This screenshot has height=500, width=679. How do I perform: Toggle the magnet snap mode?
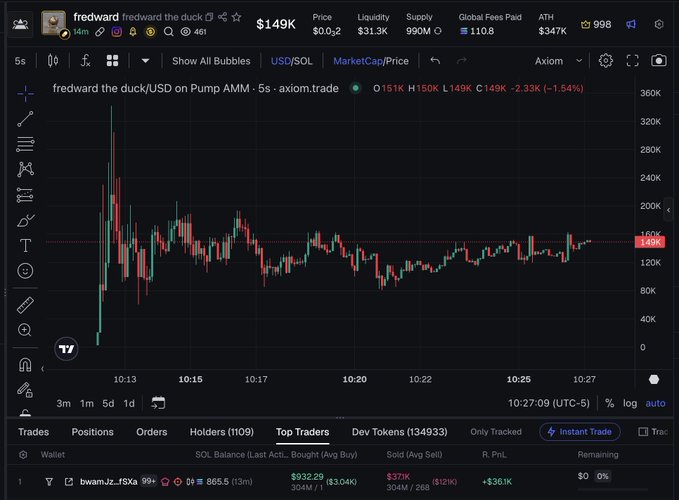(x=25, y=365)
